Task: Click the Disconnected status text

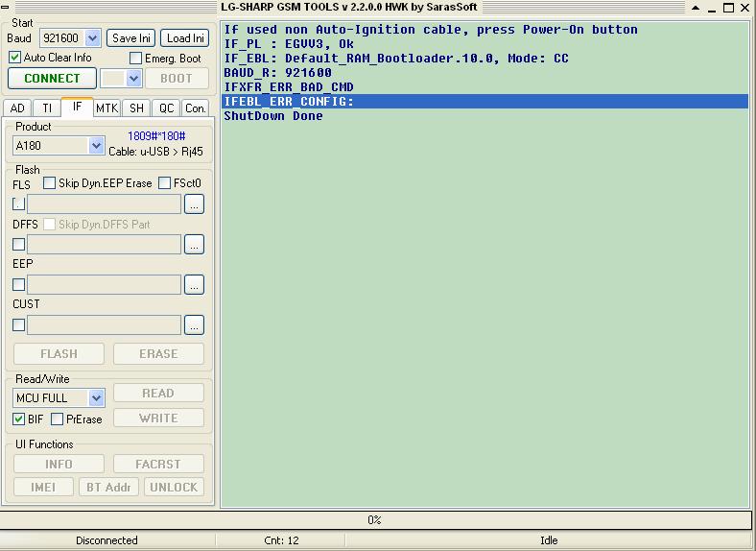Action: pyautogui.click(x=107, y=540)
